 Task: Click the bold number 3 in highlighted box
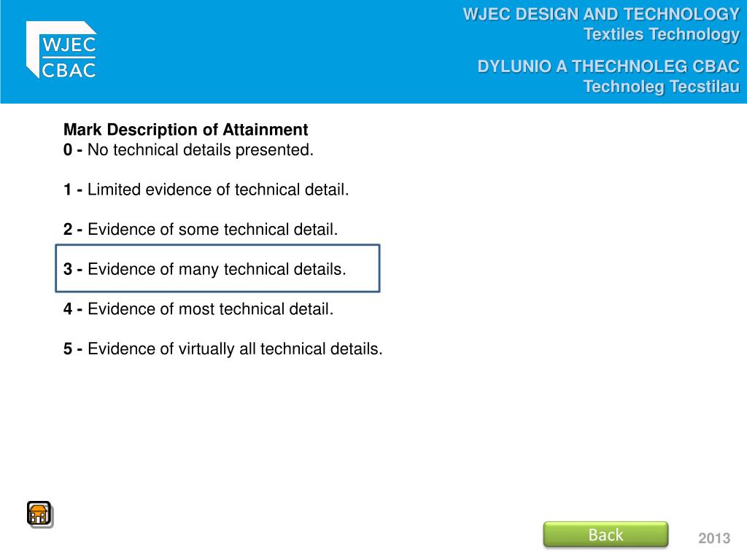[x=68, y=269]
